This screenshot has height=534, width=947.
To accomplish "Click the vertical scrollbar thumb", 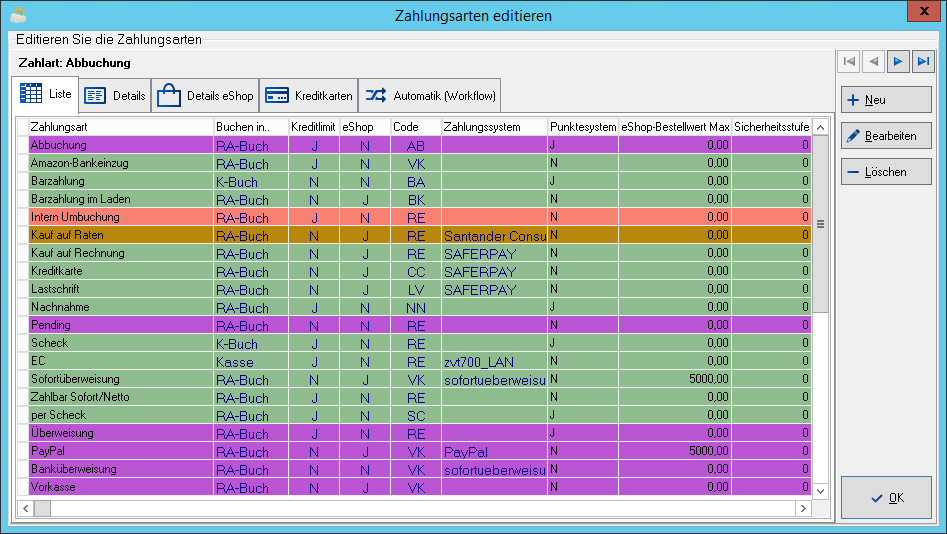I will pos(820,224).
